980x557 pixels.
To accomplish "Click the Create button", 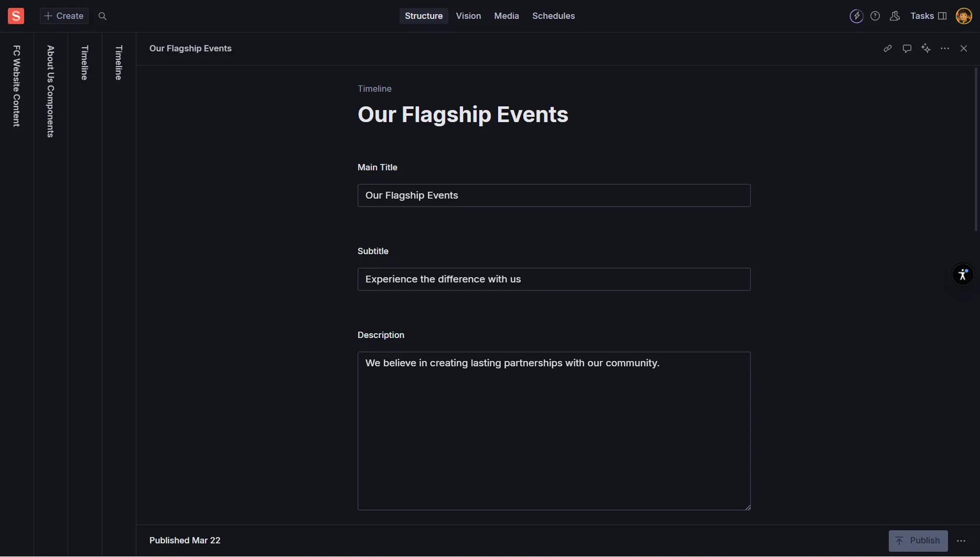I will pyautogui.click(x=64, y=16).
